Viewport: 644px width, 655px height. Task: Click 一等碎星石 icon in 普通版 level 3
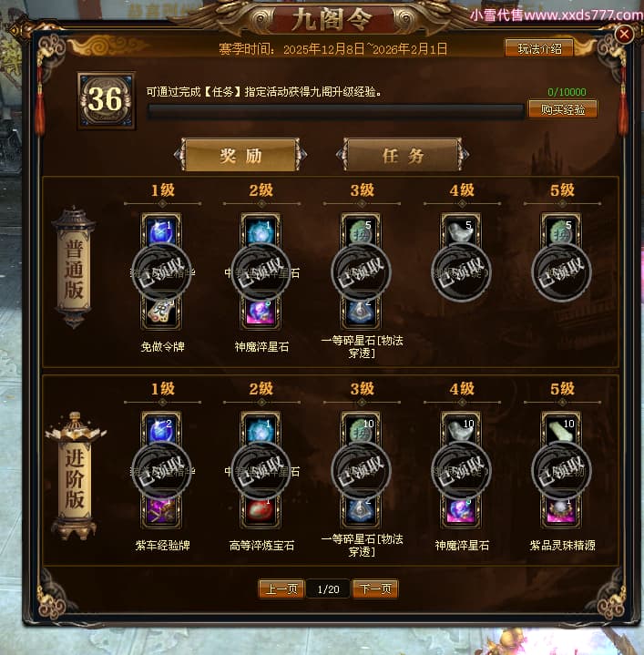[x=361, y=312]
